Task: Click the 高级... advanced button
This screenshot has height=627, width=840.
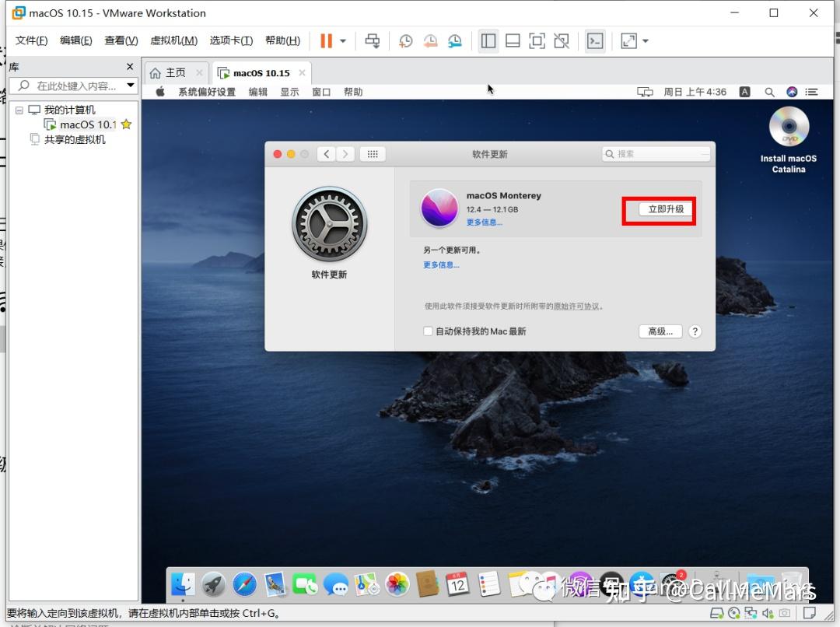Action: [x=660, y=331]
